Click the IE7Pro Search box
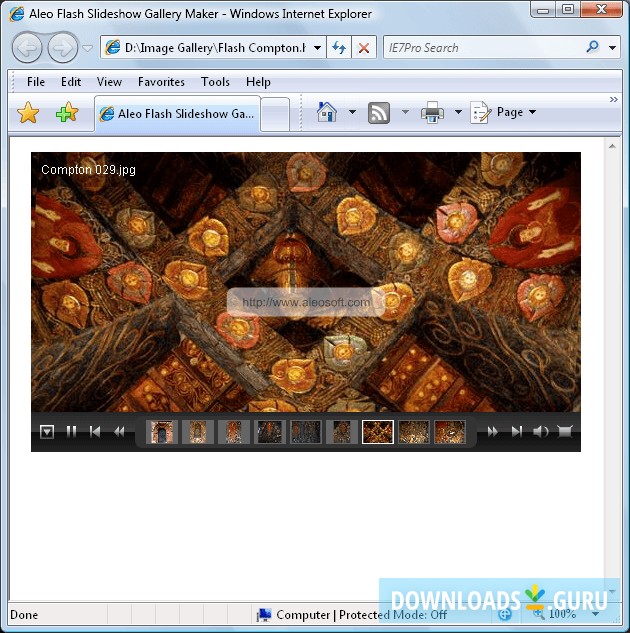 tap(482, 48)
